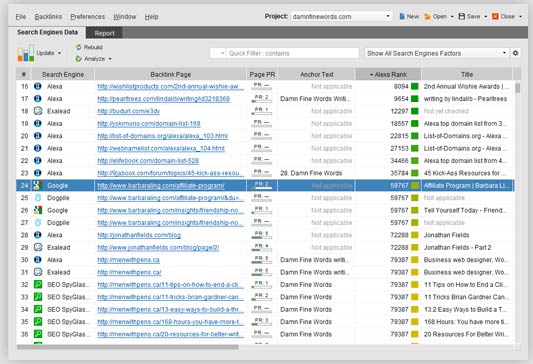Click the Analyze icon

[79, 59]
